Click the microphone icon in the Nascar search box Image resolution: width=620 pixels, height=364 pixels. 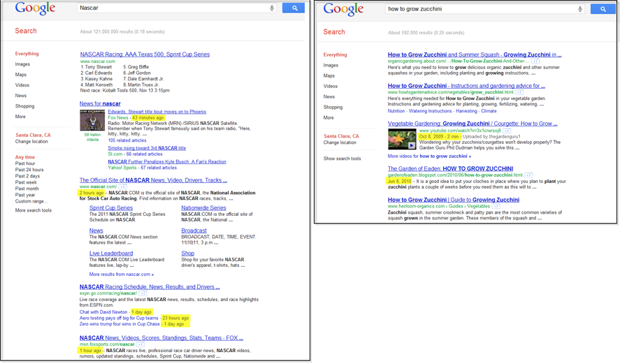tap(272, 8)
